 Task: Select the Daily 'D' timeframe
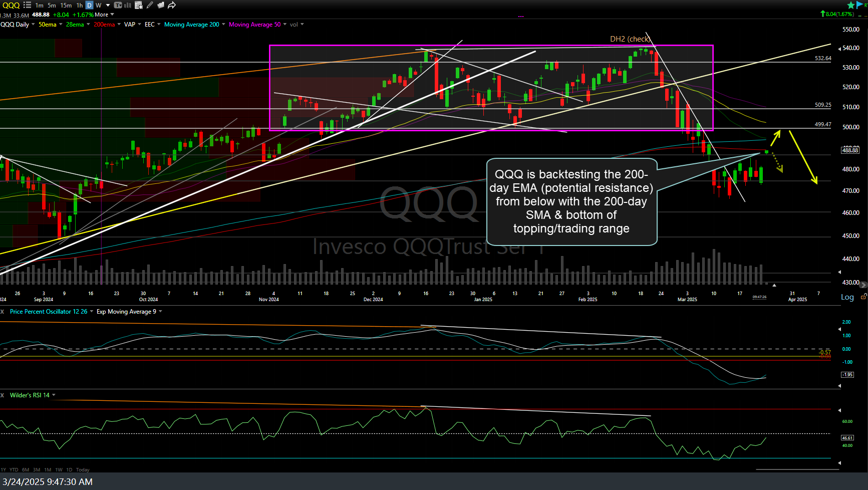coord(89,5)
